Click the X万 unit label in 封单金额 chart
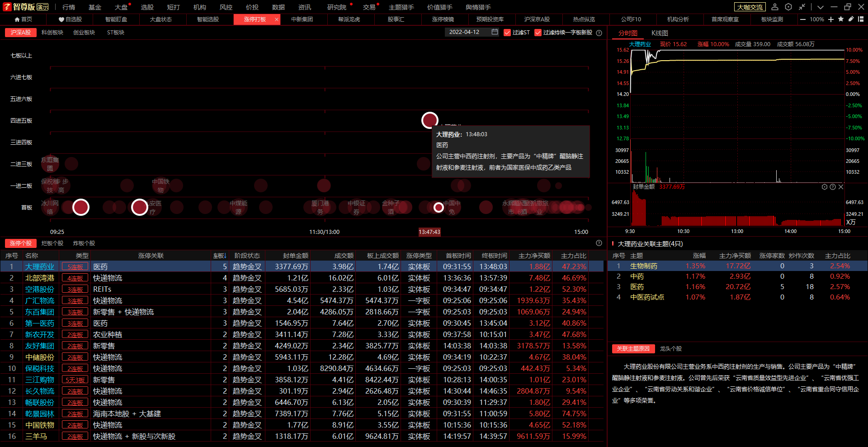 [x=851, y=222]
